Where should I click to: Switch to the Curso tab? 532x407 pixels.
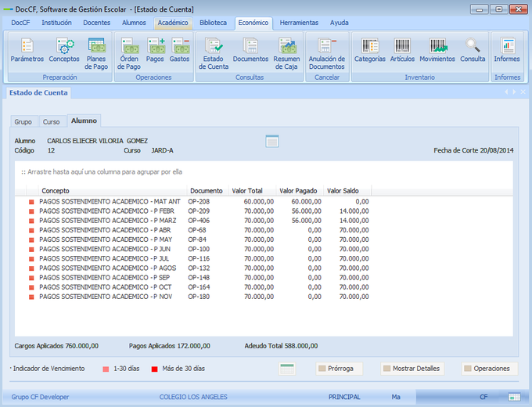point(51,121)
